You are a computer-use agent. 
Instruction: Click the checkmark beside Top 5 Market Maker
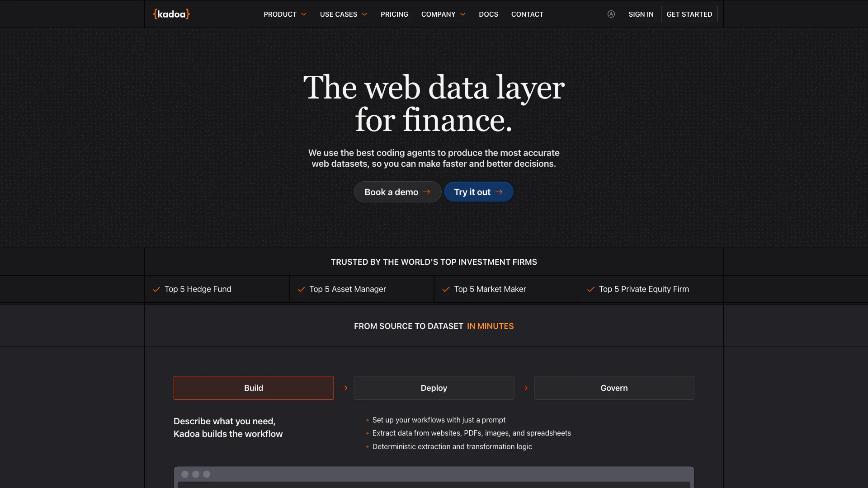point(446,289)
